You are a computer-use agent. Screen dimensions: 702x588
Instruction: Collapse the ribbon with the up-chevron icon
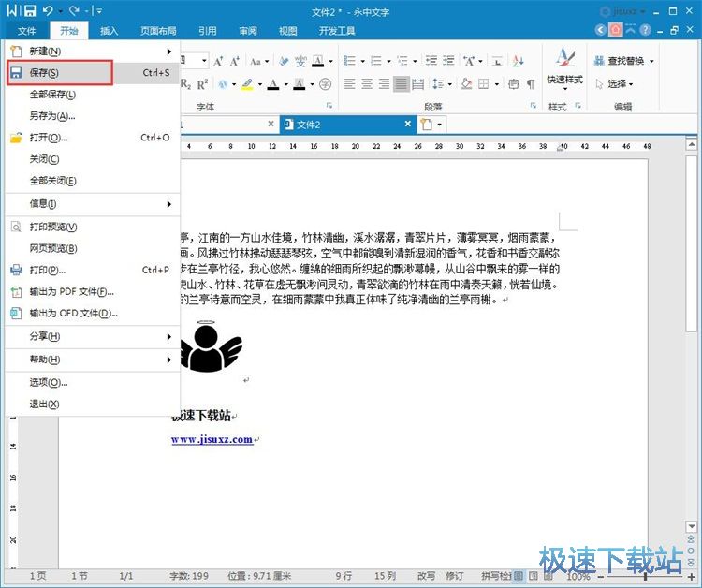[630, 30]
